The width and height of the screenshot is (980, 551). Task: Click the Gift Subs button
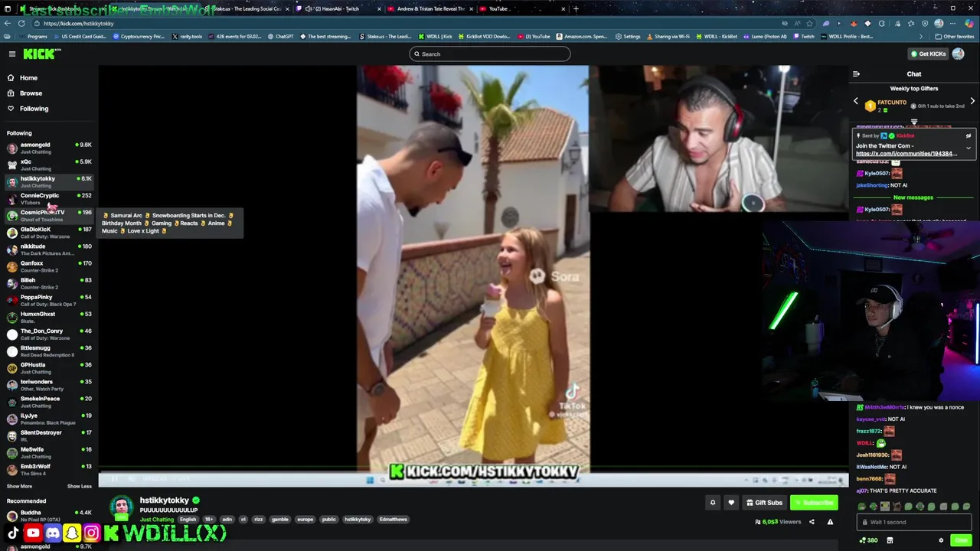(764, 503)
